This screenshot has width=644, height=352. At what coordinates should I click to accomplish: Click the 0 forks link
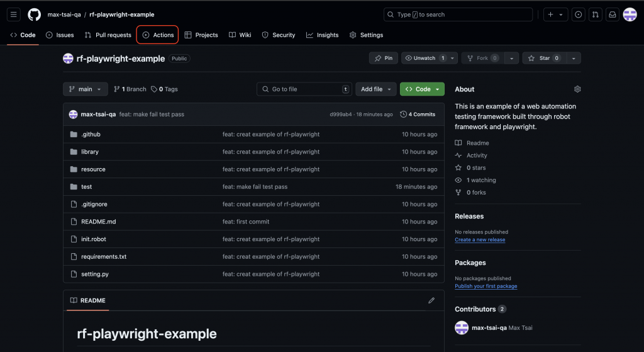click(x=470, y=193)
